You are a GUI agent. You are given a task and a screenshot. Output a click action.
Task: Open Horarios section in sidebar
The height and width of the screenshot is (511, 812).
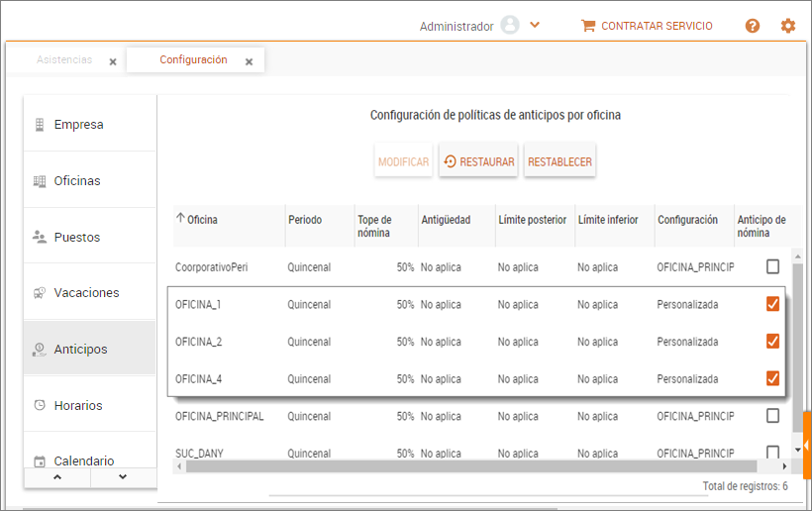point(78,405)
